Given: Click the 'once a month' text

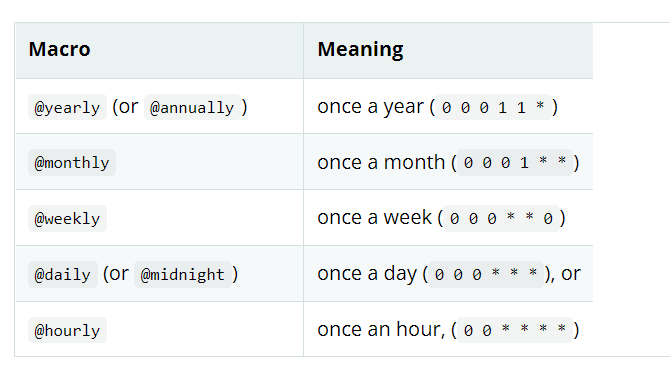Looking at the screenshot, I should pyautogui.click(x=381, y=162).
